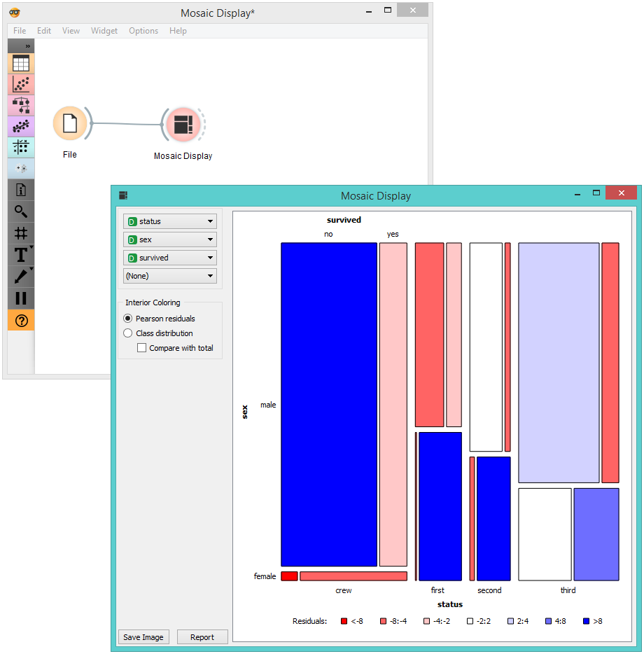Screen dimensions: 644x654
Task: Open the Text annotation tool
Action: point(20,255)
